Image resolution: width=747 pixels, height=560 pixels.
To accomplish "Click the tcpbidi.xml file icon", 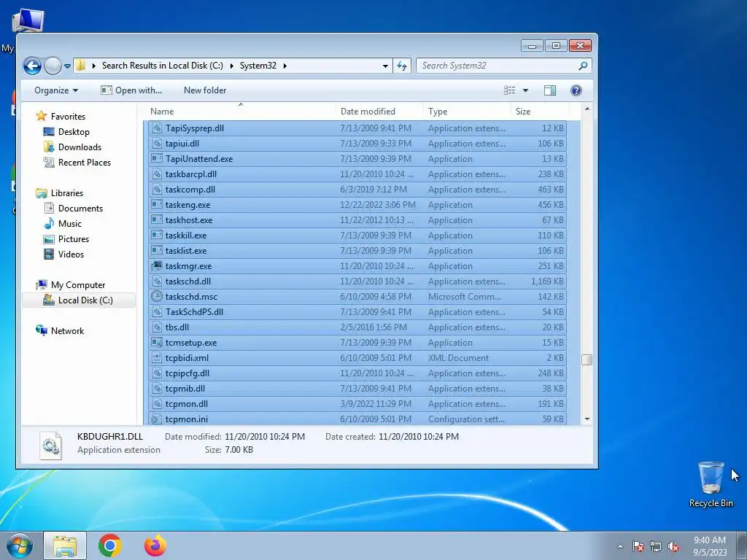I will pyautogui.click(x=156, y=357).
